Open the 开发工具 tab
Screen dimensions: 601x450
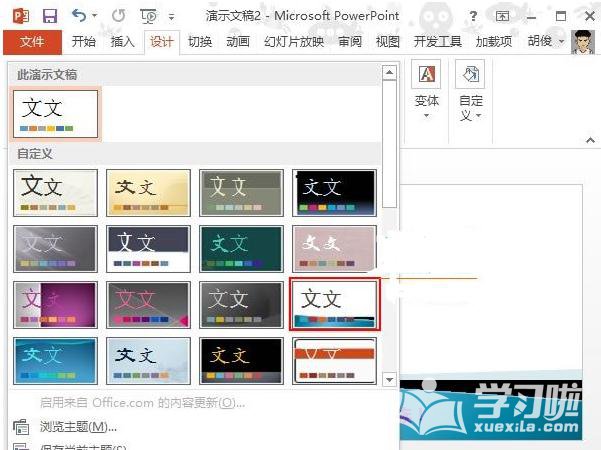(x=438, y=41)
